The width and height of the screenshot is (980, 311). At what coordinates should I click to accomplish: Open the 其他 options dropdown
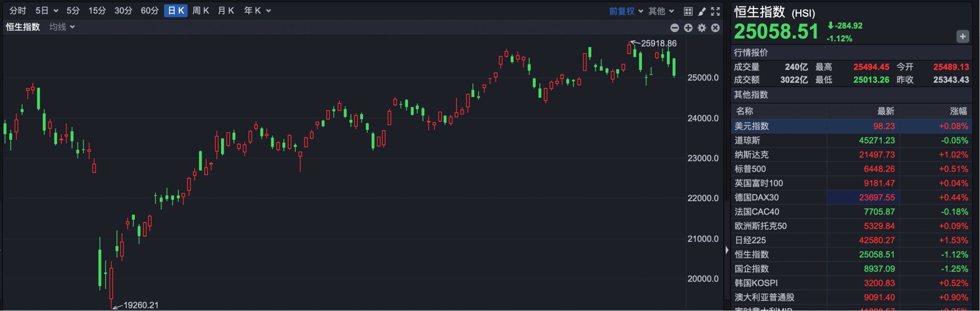(x=661, y=11)
